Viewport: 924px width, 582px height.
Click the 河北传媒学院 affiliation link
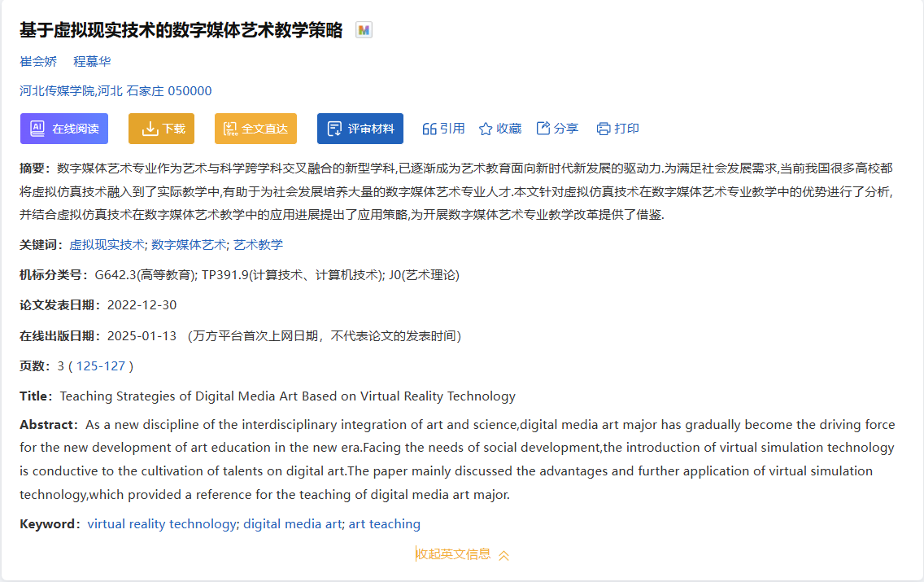click(115, 90)
